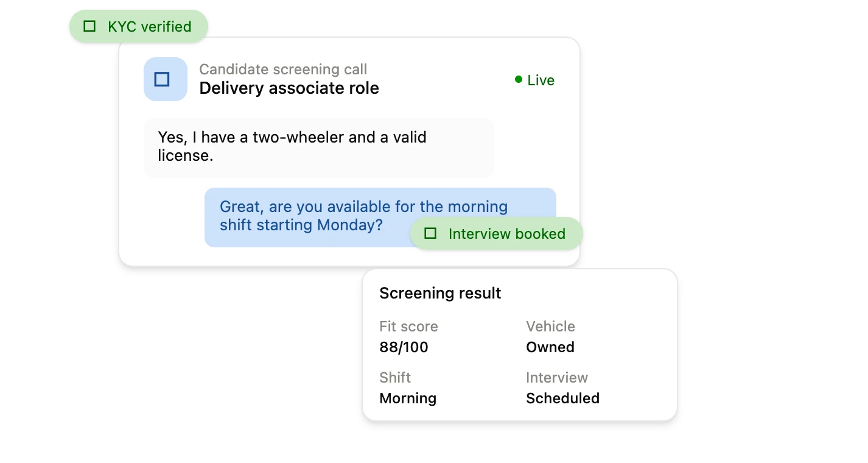Click the green Live status dot
868x463 pixels.
point(519,79)
